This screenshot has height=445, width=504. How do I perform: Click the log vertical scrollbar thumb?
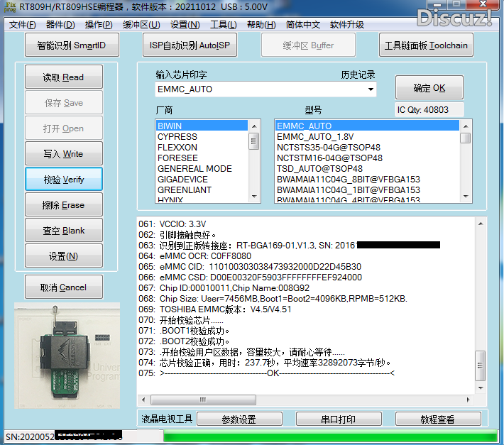pyautogui.click(x=480, y=366)
